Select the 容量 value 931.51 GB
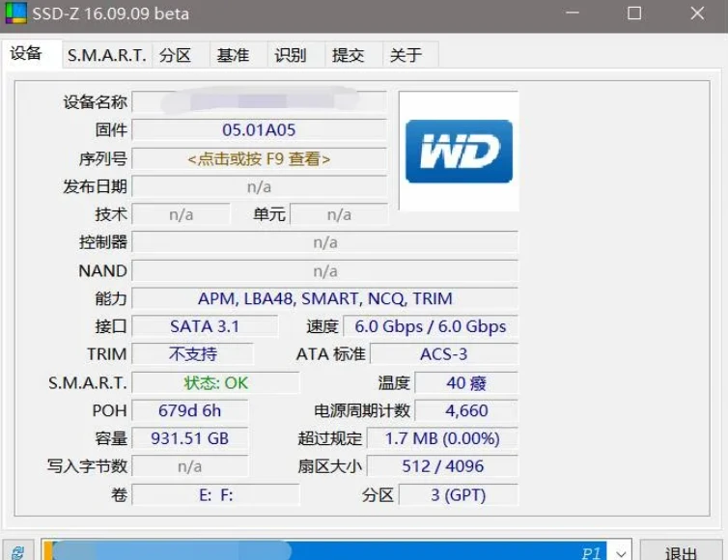Image resolution: width=728 pixels, height=560 pixels. [189, 438]
